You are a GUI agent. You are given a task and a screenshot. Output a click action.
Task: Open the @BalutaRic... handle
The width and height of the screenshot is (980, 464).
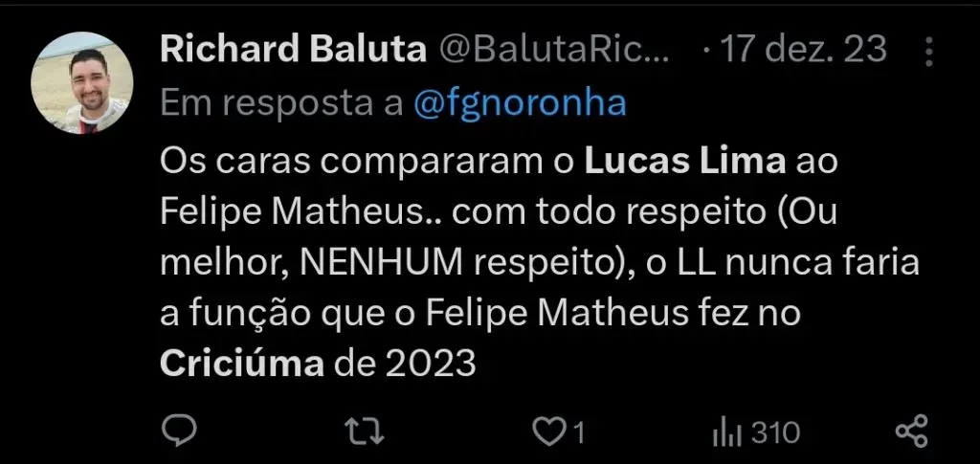pos(554,50)
